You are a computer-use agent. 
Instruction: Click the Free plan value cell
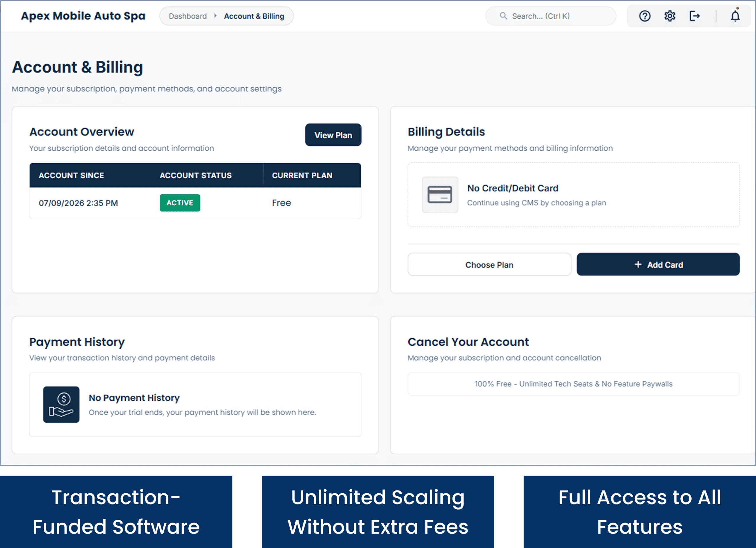point(281,203)
